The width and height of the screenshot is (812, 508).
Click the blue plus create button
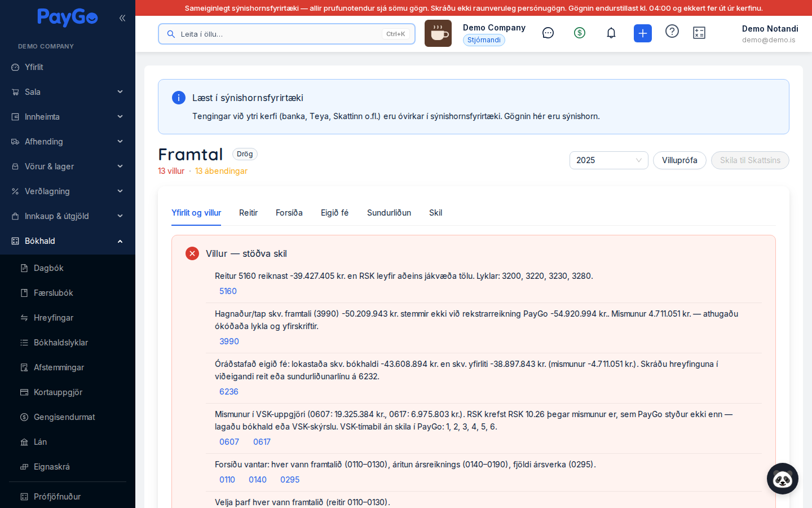coord(643,33)
